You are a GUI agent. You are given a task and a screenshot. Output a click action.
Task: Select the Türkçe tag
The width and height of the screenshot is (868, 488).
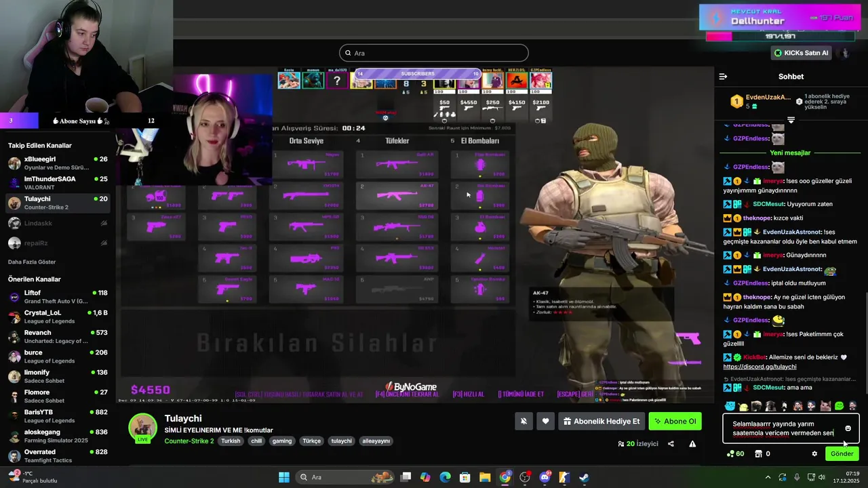coord(312,441)
